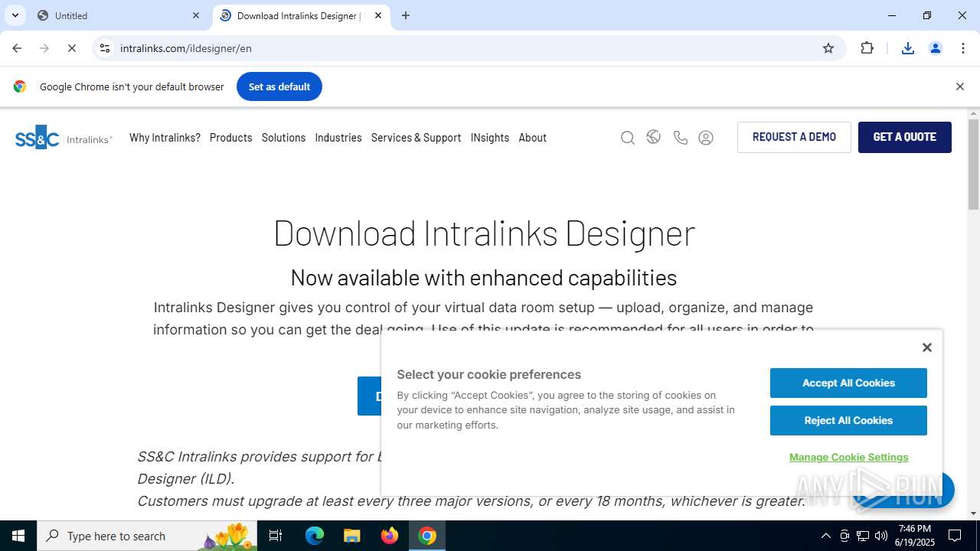Show hidden system tray icons
The height and width of the screenshot is (551, 980).
point(825,536)
